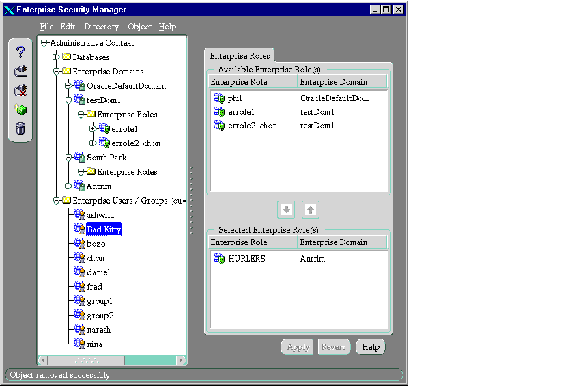
Task: Click the horizontal scrollbar right arrow
Action: point(181,360)
